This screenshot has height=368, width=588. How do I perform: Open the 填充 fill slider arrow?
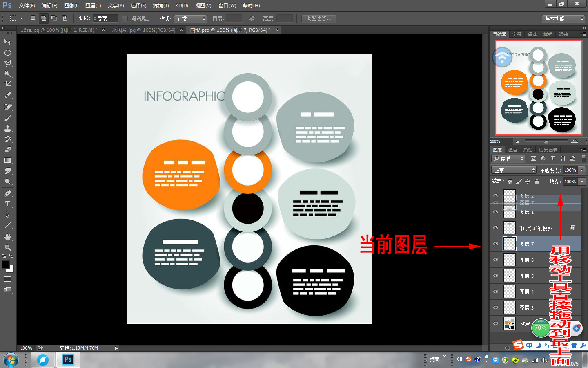click(582, 182)
